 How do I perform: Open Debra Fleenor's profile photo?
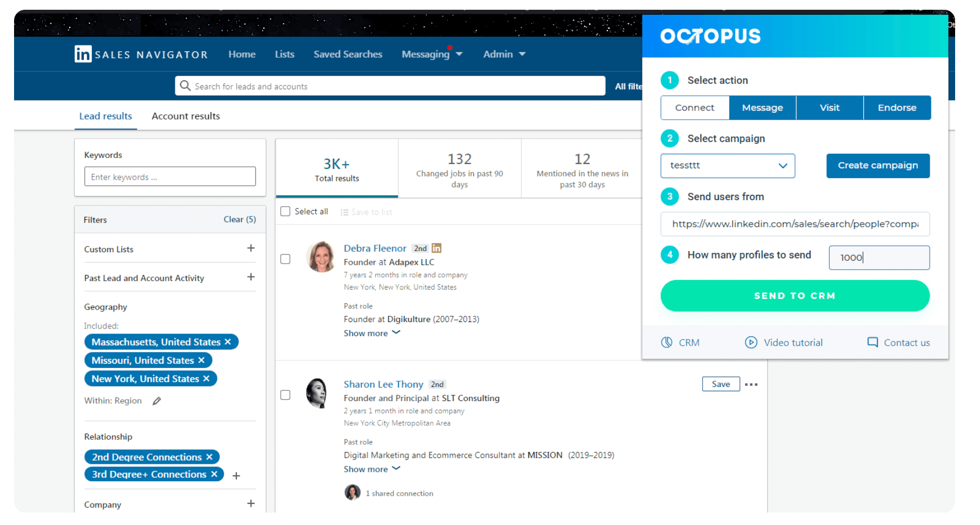click(321, 257)
